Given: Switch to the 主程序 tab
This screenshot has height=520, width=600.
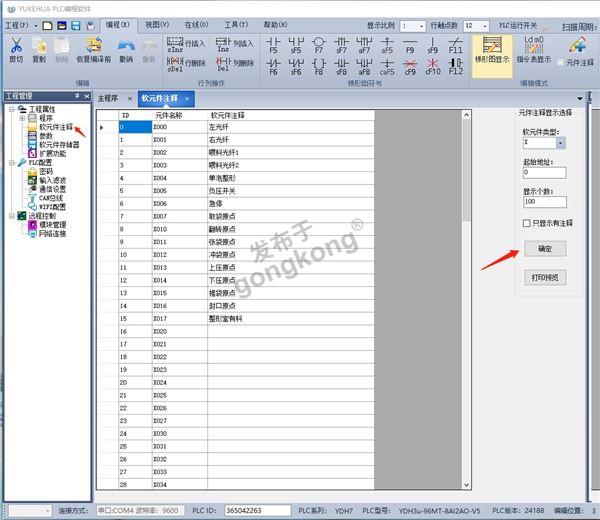Looking at the screenshot, I should click(108, 99).
